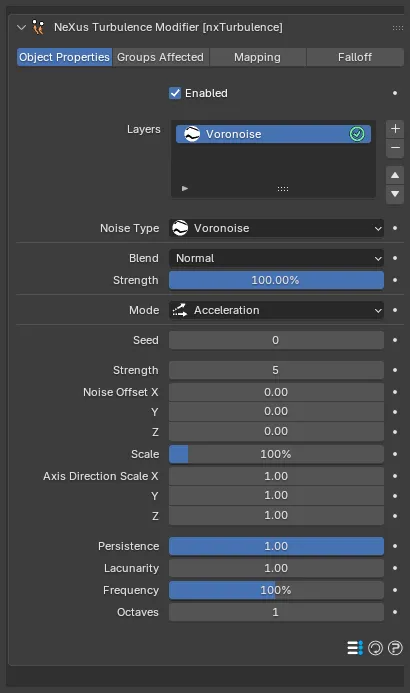Click the animate dot next to Mode
This screenshot has height=693, width=410.
coord(395,310)
